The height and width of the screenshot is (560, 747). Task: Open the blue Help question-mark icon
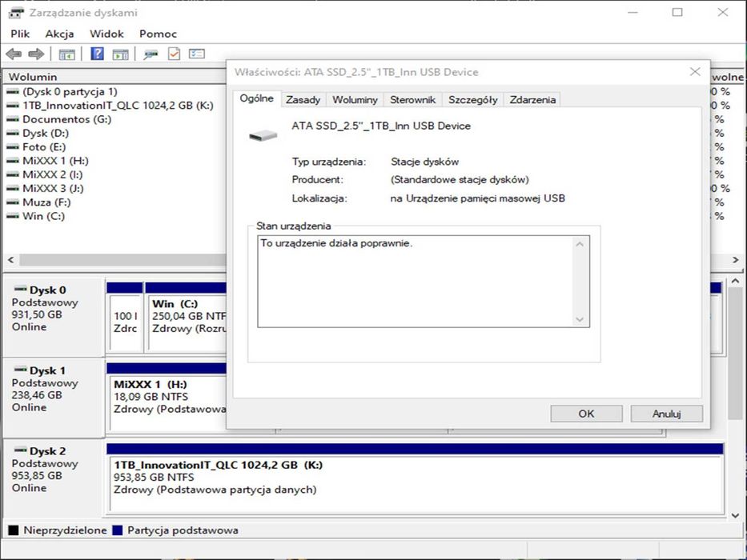pyautogui.click(x=97, y=54)
